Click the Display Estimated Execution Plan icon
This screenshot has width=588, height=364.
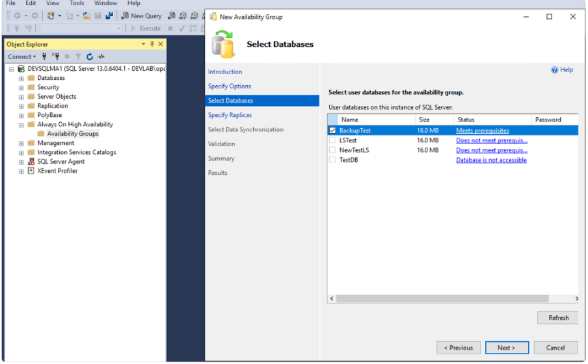[x=193, y=29]
